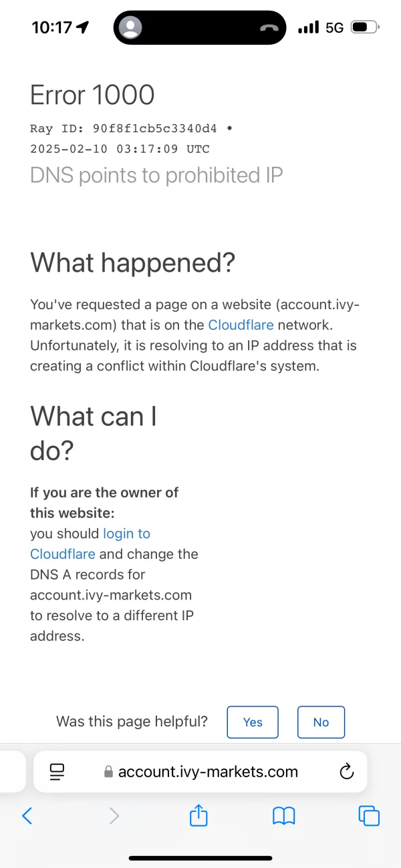Click No for page helpful
Image resolution: width=401 pixels, height=868 pixels.
pos(321,722)
